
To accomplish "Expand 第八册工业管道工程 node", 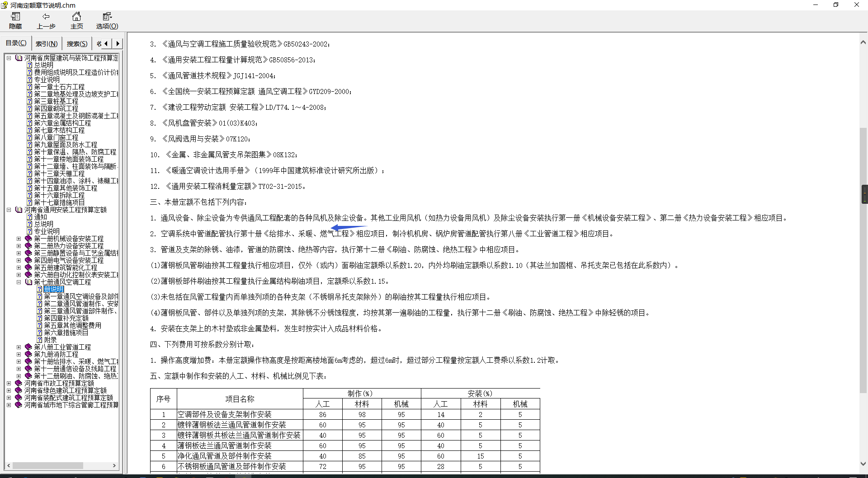I will pyautogui.click(x=19, y=347).
